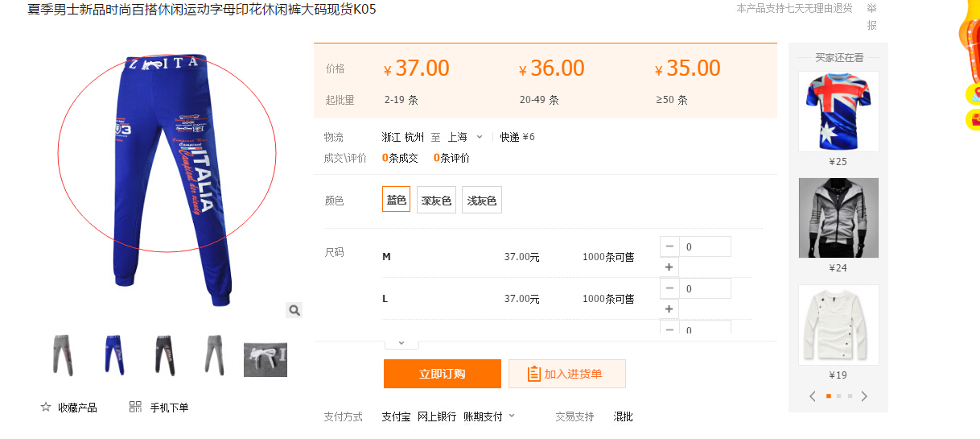Click the 收藏产品 link
The width and height of the screenshot is (980, 439).
coord(77,408)
